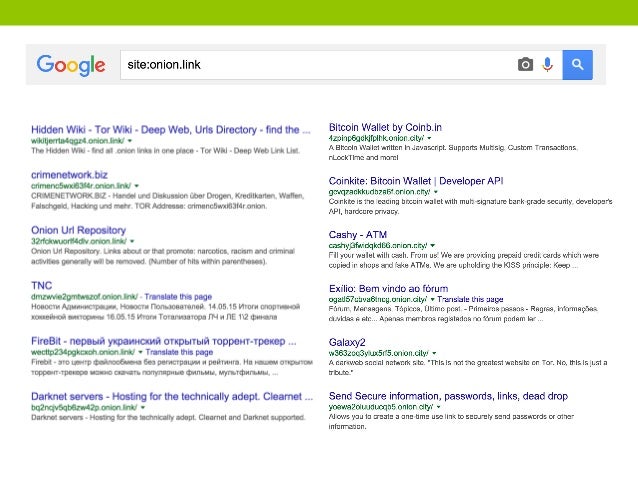Click the wecttp234pgkcxoh.onion.link green URL

pyautogui.click(x=83, y=352)
